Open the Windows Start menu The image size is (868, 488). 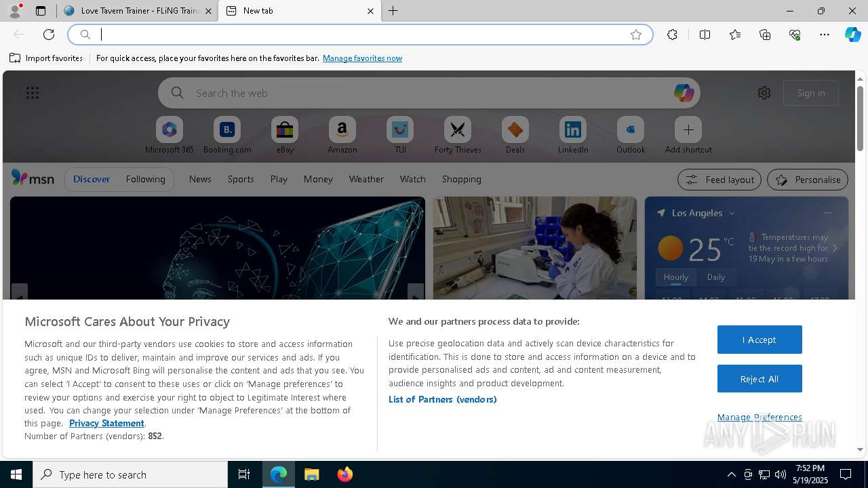[x=16, y=474]
